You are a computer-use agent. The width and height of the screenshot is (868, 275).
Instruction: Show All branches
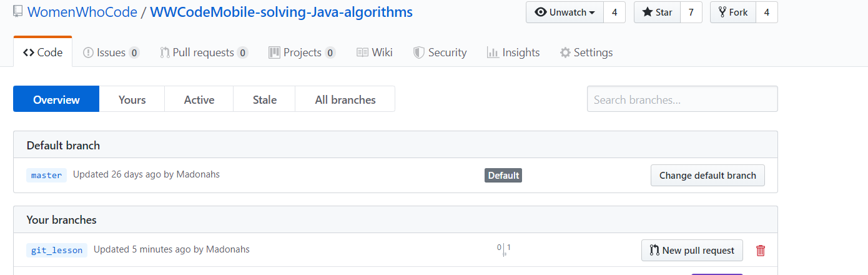345,99
